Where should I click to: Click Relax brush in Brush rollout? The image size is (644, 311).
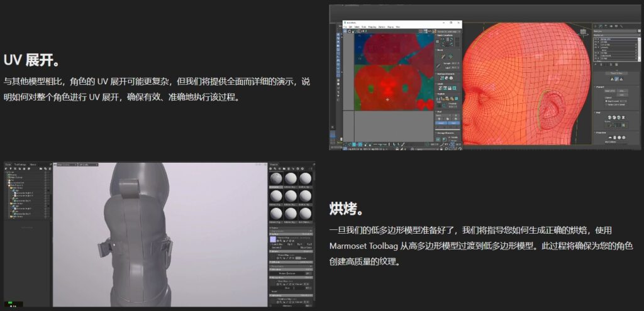(x=450, y=57)
